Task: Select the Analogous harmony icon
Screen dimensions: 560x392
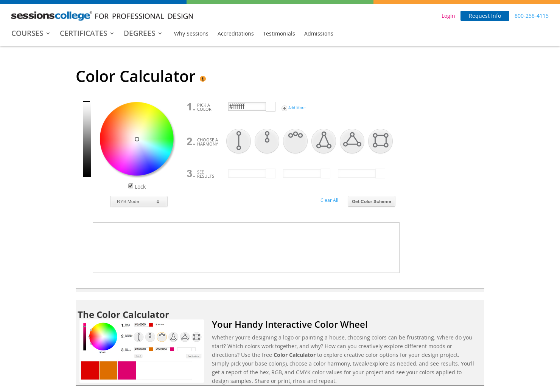Action: coord(295,141)
